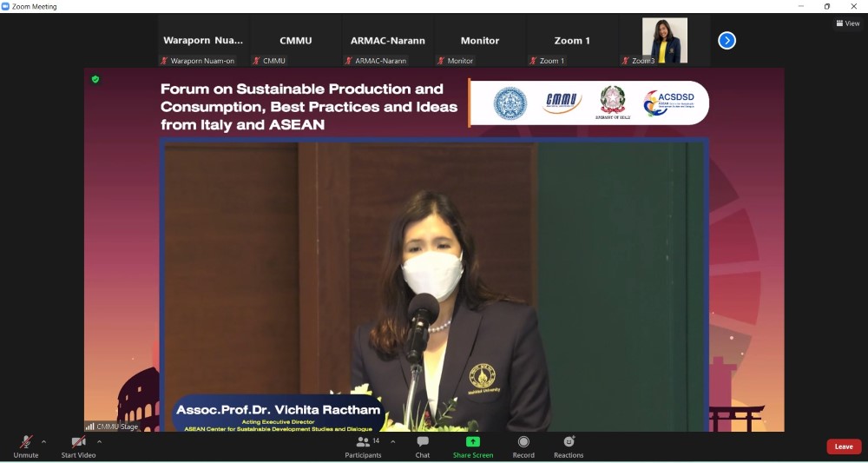Open the Chat panel

[422, 445]
